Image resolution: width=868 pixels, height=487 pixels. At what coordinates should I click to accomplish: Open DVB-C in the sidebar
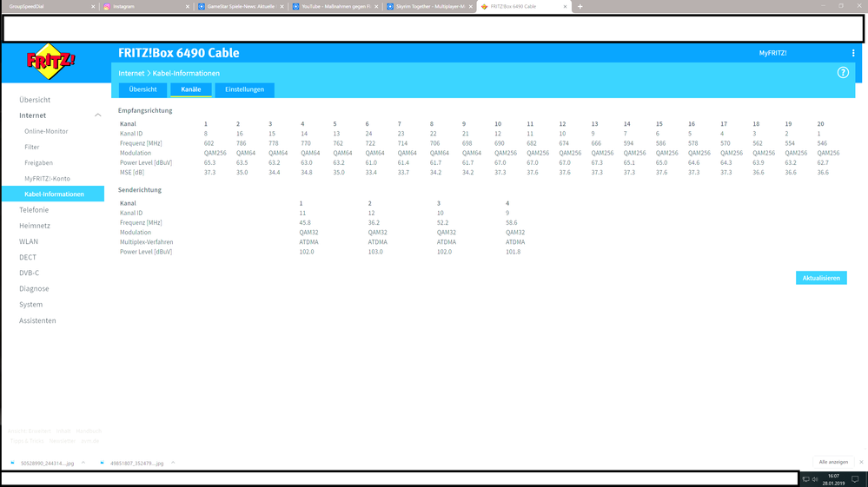29,273
